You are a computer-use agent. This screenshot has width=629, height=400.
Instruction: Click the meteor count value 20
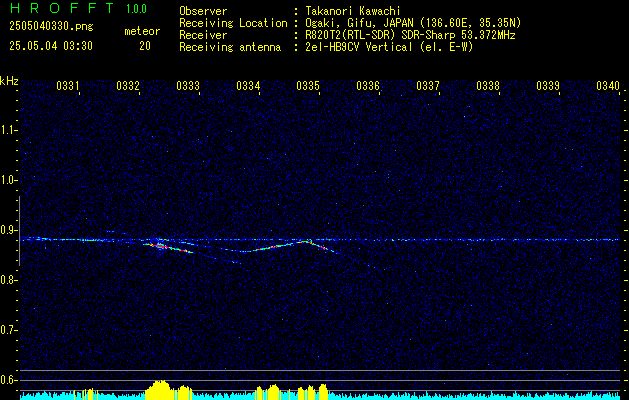click(145, 46)
